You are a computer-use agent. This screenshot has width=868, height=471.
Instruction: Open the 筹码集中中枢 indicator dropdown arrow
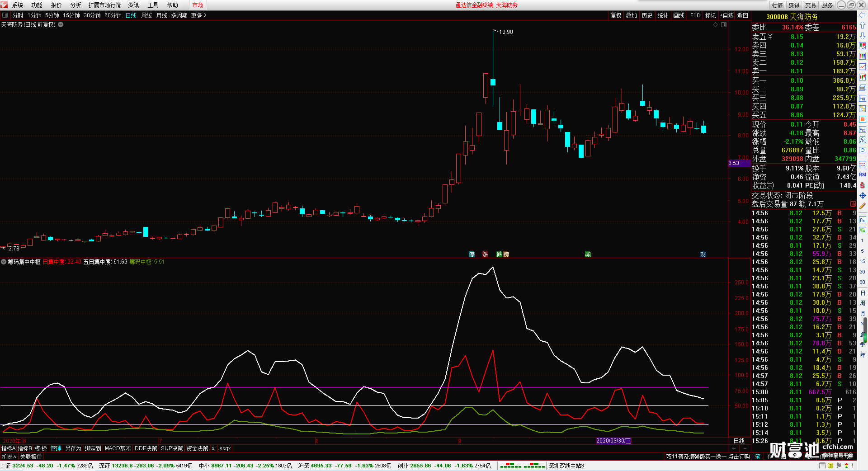(x=4, y=262)
